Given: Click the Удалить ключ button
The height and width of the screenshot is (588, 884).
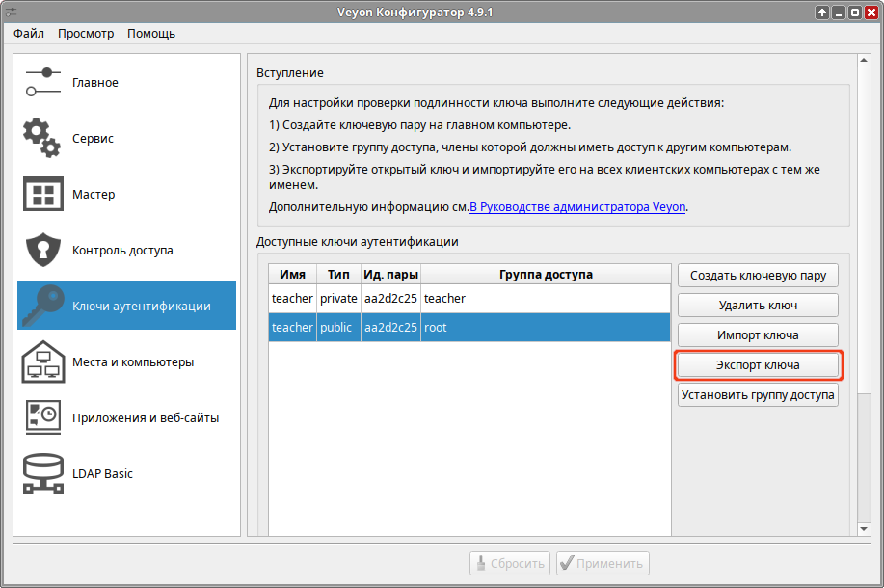Looking at the screenshot, I should coord(758,305).
